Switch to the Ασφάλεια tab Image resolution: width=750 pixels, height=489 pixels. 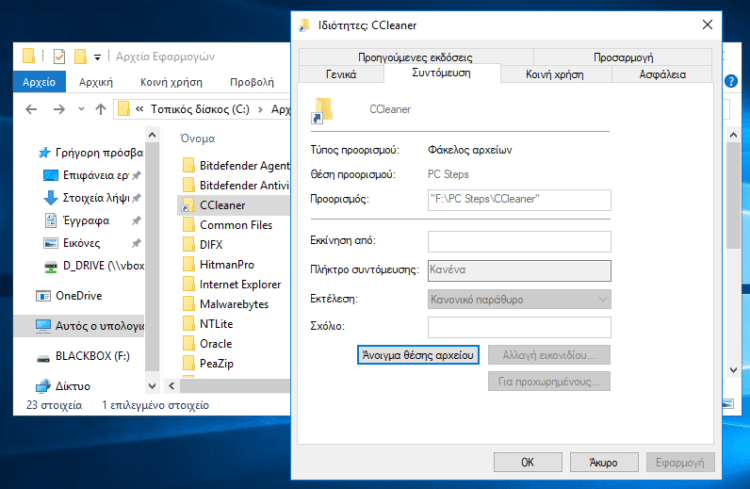(662, 74)
